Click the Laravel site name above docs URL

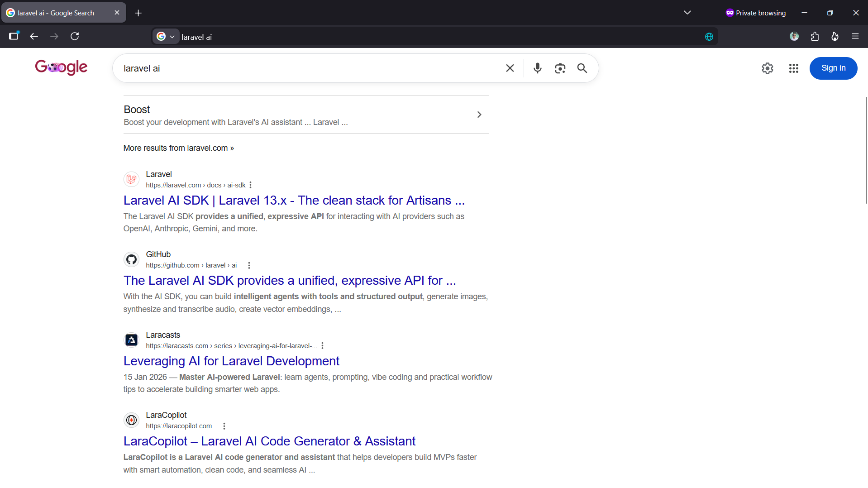159,174
